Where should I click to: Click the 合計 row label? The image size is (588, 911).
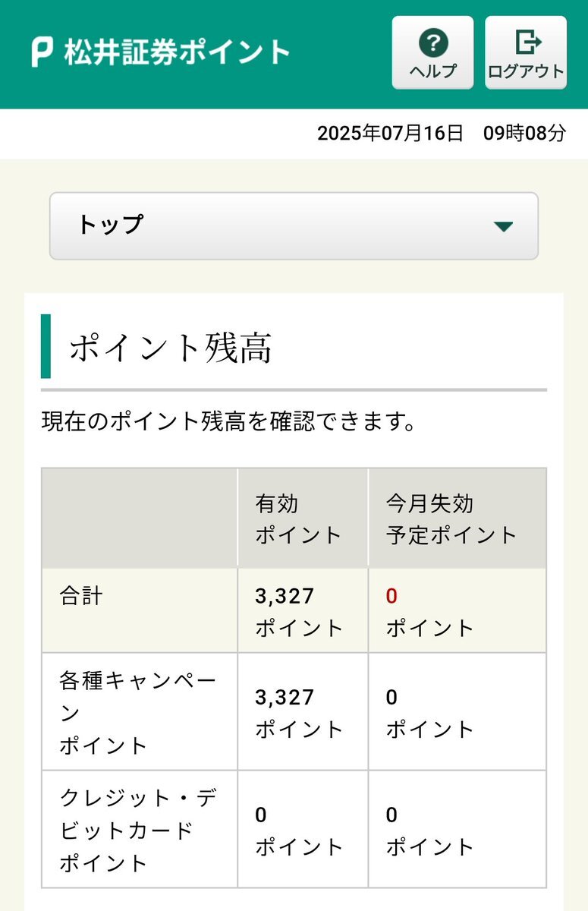80,596
